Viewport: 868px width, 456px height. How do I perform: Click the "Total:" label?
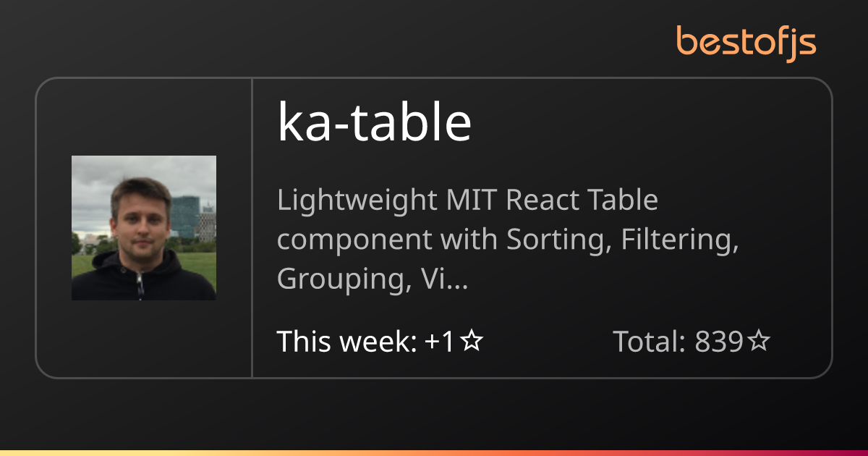(x=650, y=341)
